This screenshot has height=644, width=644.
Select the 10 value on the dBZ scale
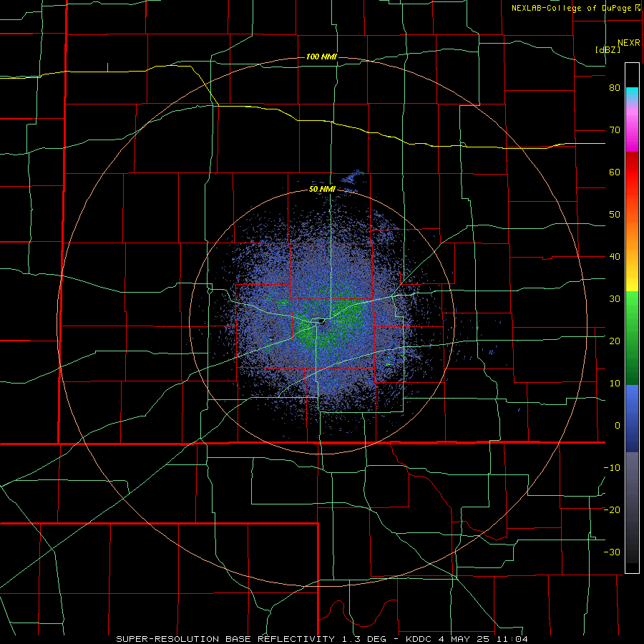pos(615,384)
